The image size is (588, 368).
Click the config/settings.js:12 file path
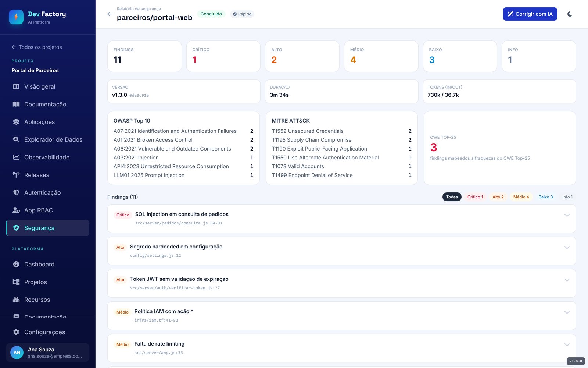[x=155, y=255]
